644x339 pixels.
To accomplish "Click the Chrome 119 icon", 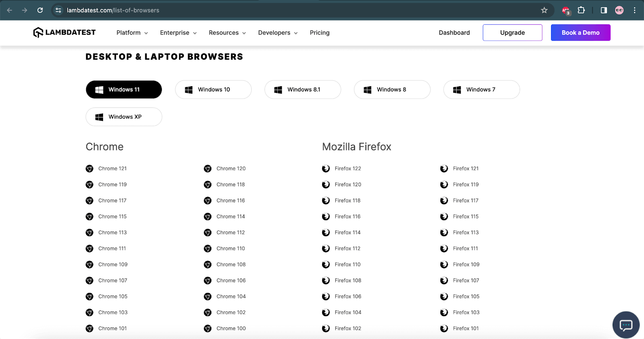I will (89, 185).
